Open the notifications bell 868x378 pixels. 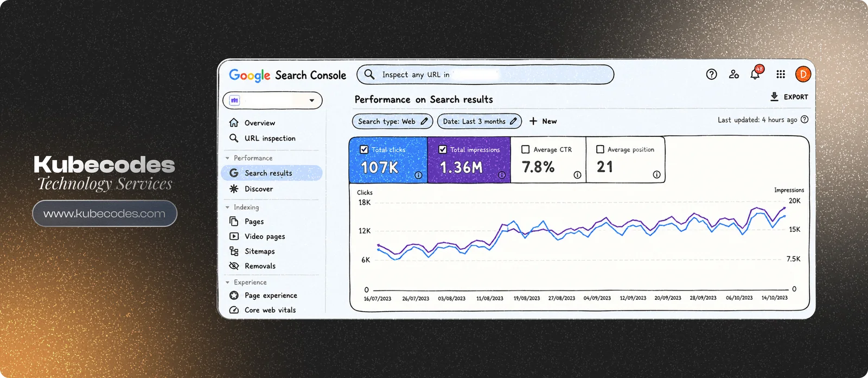point(756,73)
